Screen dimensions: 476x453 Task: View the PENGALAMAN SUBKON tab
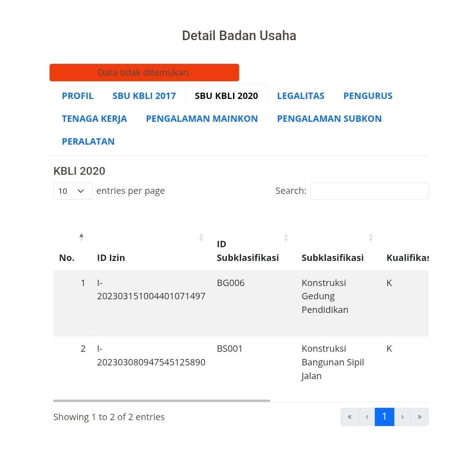click(329, 119)
